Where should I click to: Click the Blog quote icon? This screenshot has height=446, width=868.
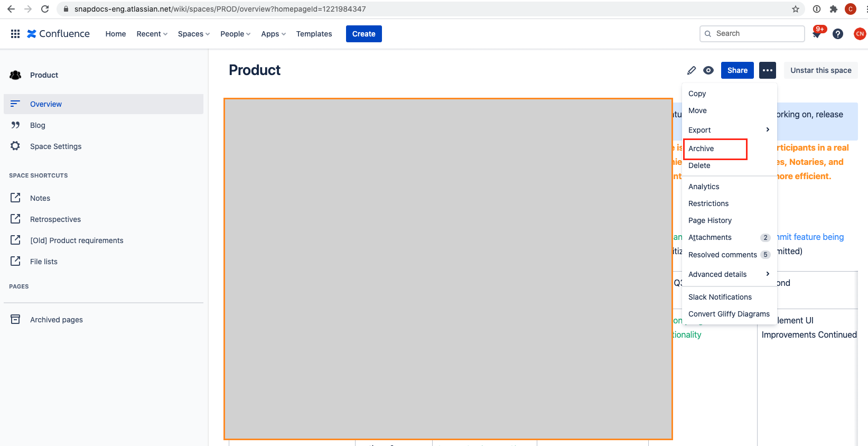coord(15,125)
